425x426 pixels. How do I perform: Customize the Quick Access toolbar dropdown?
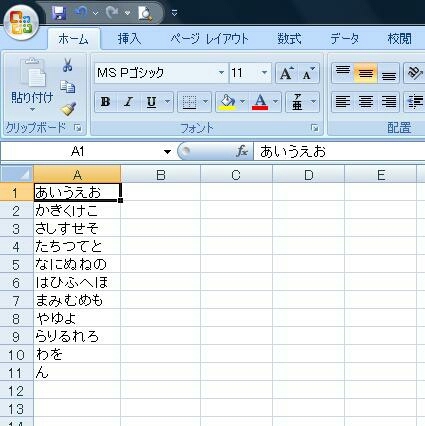coord(174,13)
